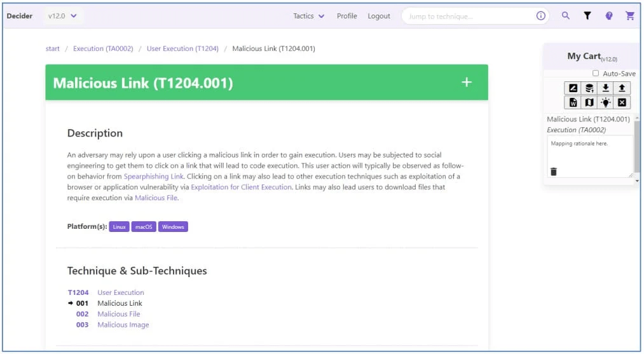Open the Profile menu item
644x354 pixels.
click(346, 16)
